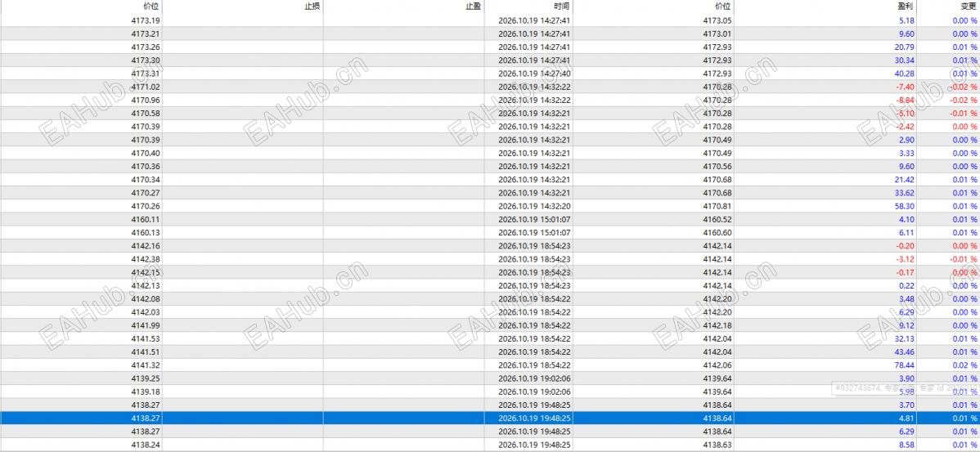Sort by the 时间 column header
Image resolution: width=980 pixels, height=452 pixels.
[x=561, y=7]
